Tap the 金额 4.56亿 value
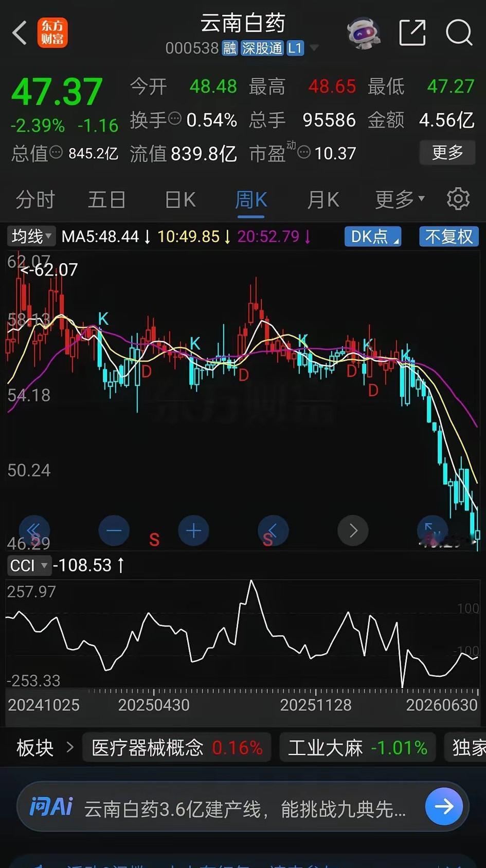 click(x=446, y=120)
